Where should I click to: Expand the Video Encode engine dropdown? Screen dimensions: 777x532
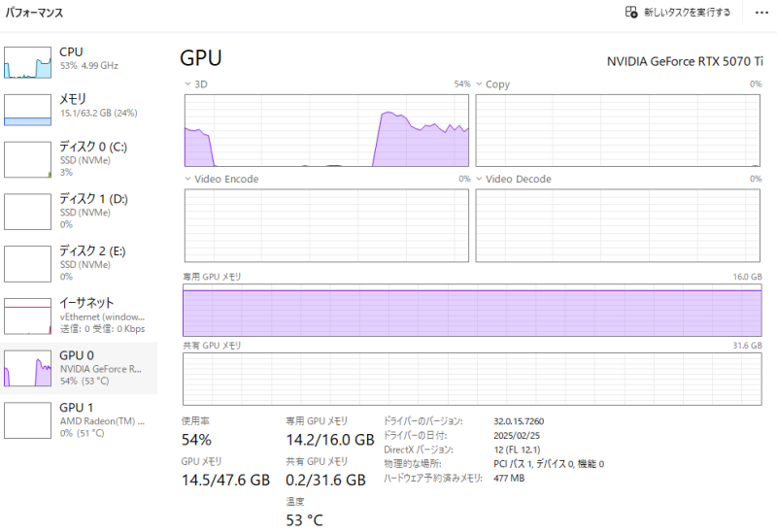pyautogui.click(x=187, y=180)
